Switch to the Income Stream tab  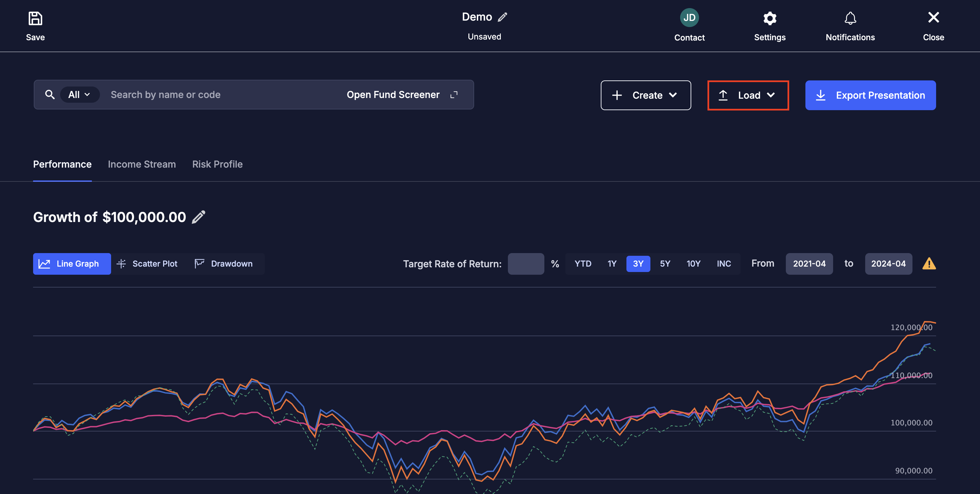[x=141, y=164]
